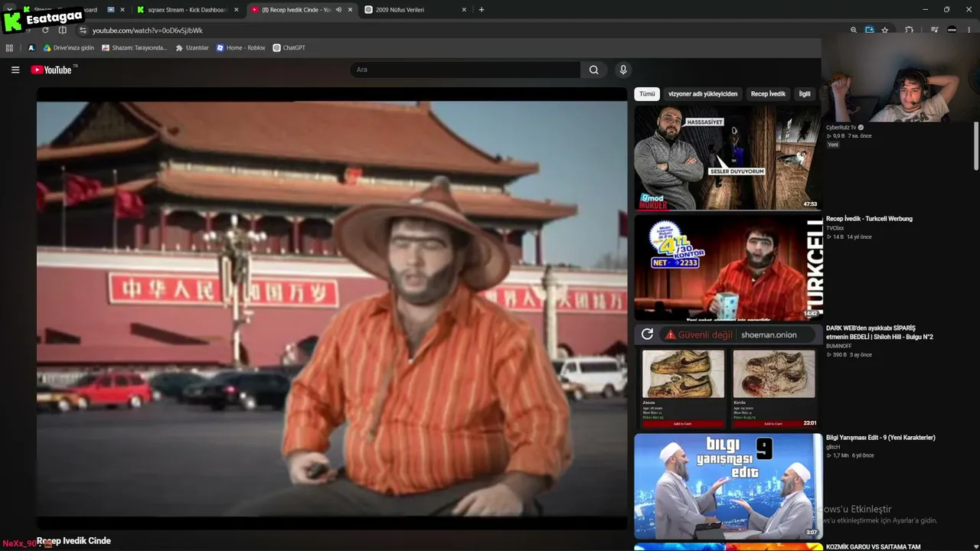The image size is (980, 551).
Task: Open the Bilgi Yarışması Edit thumbnail
Action: [727, 486]
